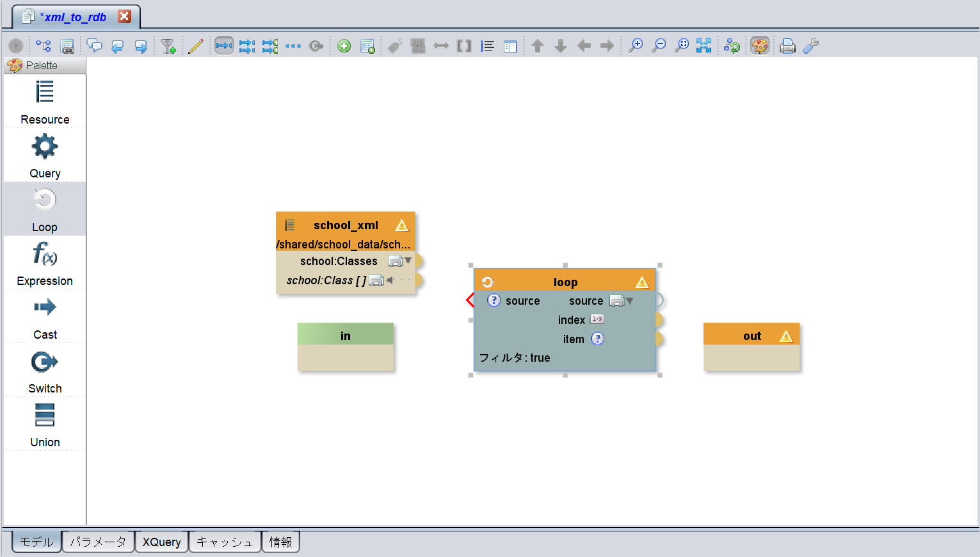
Task: Click the zoom to fit magnifier icon
Action: pyautogui.click(x=682, y=46)
